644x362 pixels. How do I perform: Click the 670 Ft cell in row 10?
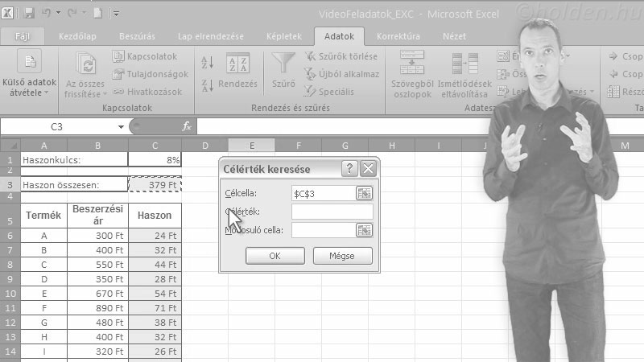click(97, 294)
